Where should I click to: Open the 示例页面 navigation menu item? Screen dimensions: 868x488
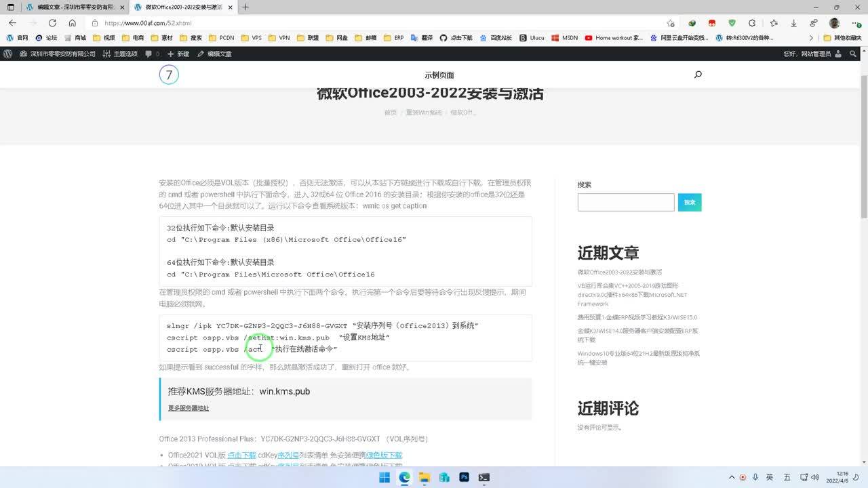(x=439, y=75)
